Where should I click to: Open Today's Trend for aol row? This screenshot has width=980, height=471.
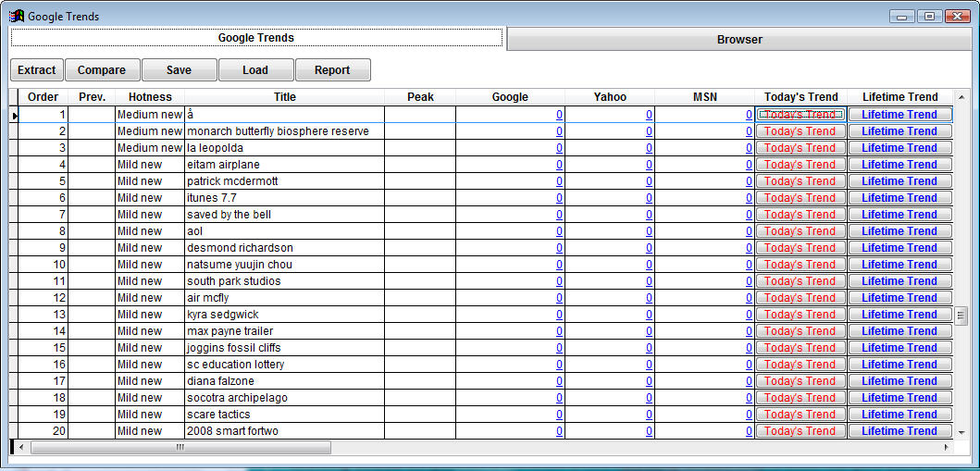click(800, 231)
